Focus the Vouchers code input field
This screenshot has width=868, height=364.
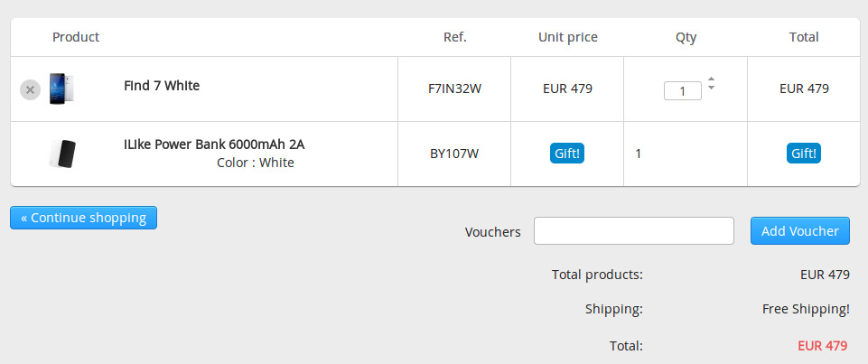[x=633, y=231]
